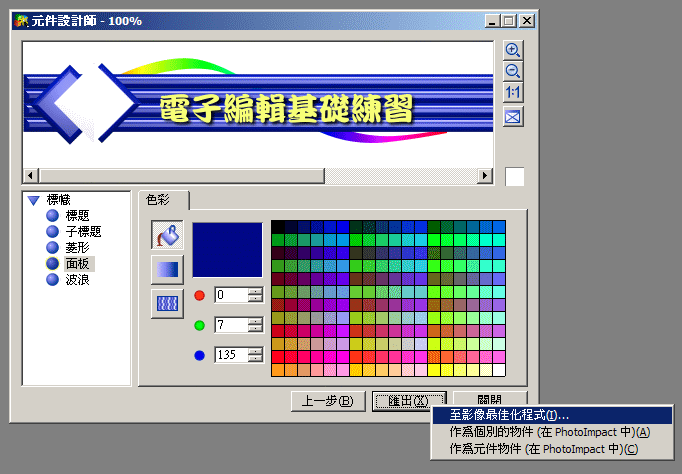Click the sphere icon beside 子標題
Image resolution: width=682 pixels, height=474 pixels.
(53, 231)
